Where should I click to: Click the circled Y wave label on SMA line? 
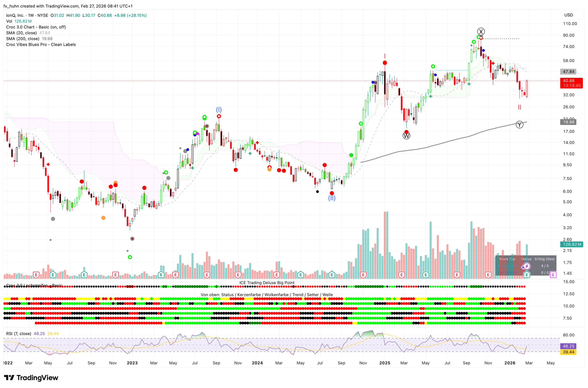(x=519, y=125)
